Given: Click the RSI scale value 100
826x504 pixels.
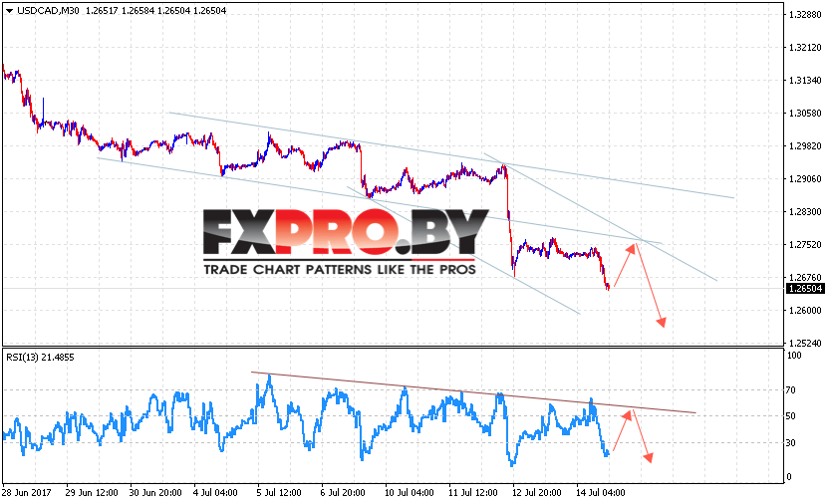Looking at the screenshot, I should [x=794, y=356].
